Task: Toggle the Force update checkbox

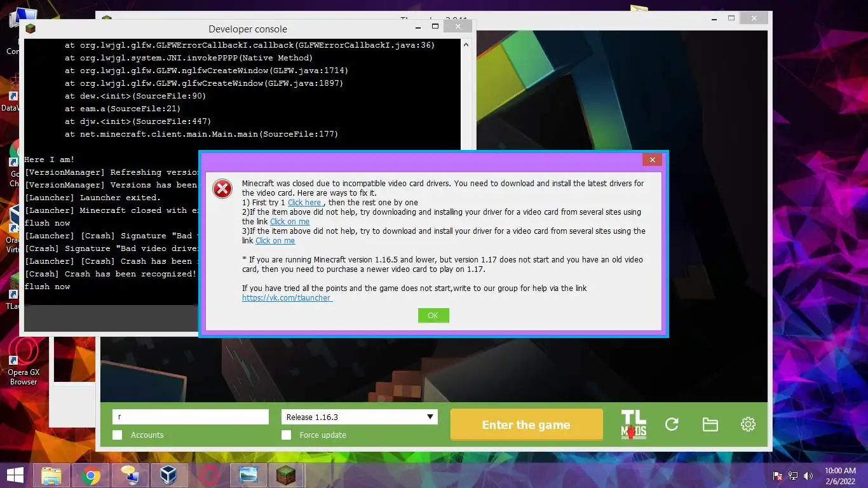Action: pos(287,435)
